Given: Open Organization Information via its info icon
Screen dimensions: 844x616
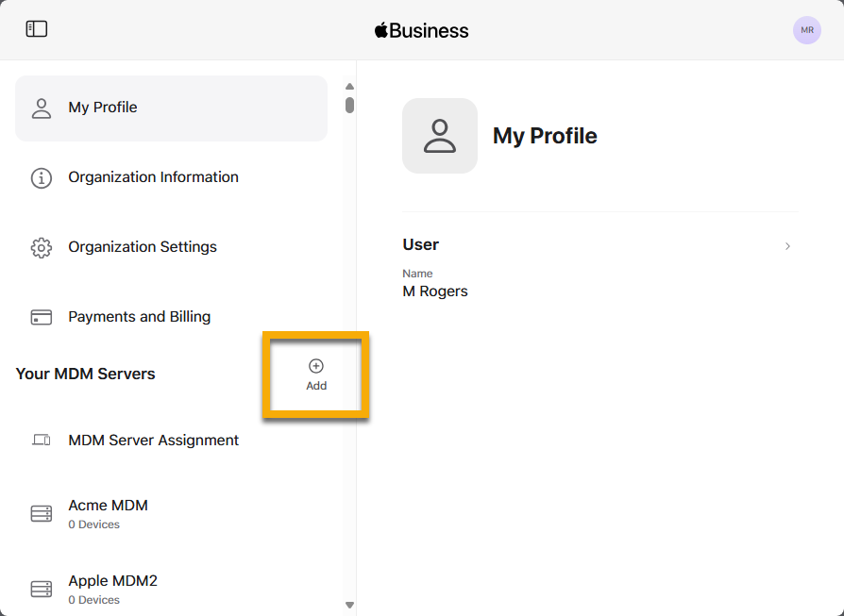Looking at the screenshot, I should point(41,177).
